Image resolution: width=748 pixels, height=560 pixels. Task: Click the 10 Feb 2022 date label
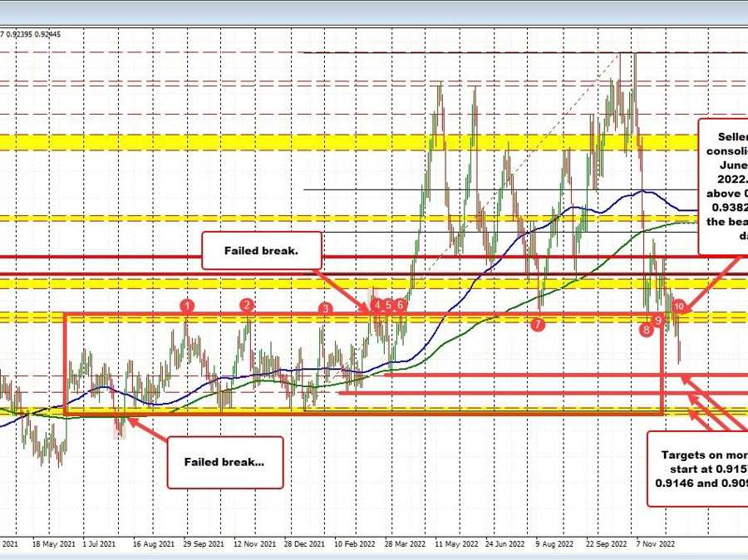click(353, 545)
